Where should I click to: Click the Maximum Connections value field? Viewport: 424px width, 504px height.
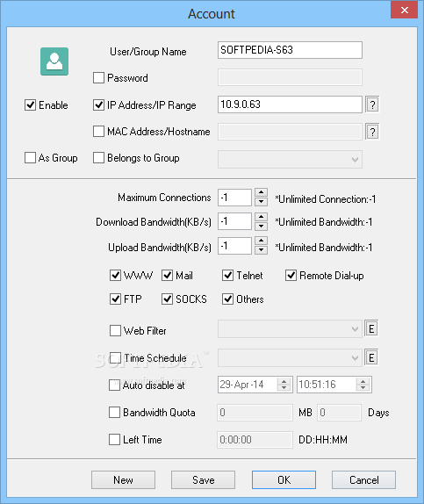coord(234,198)
